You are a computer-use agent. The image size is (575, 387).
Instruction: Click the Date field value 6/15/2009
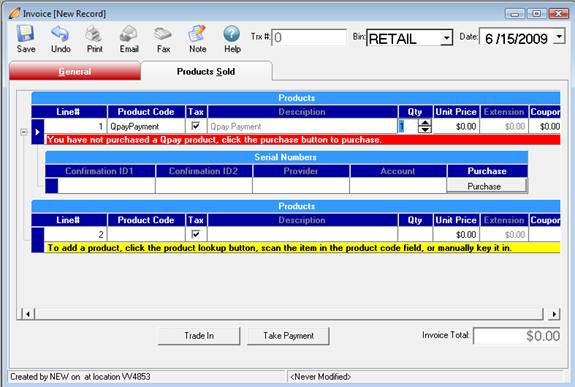pos(516,38)
